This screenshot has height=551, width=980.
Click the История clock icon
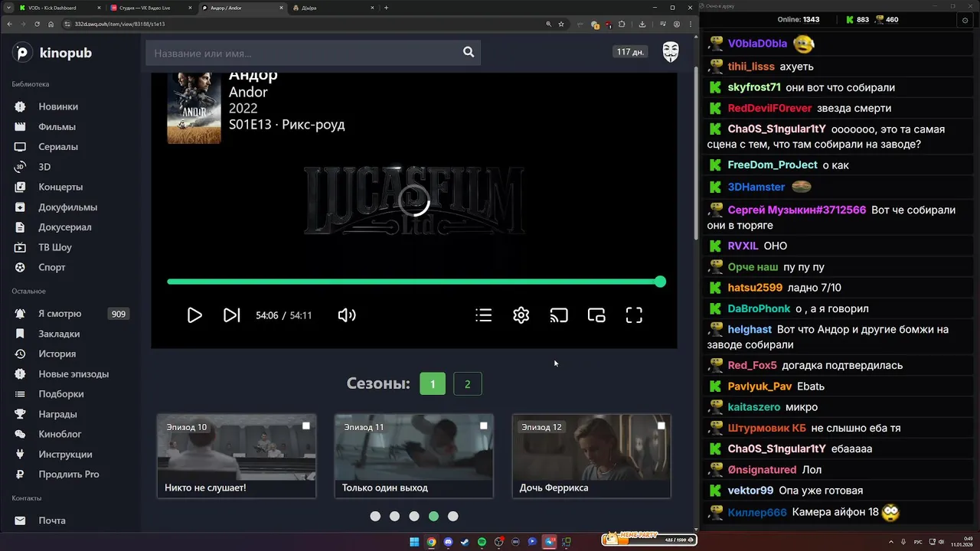tap(21, 354)
